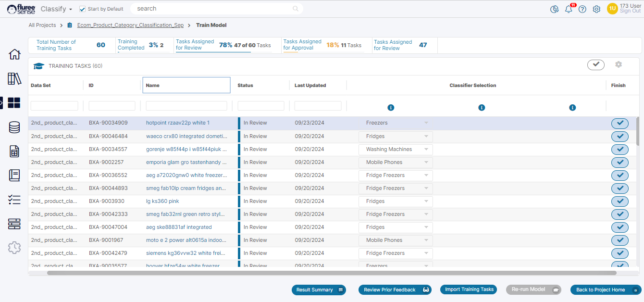This screenshot has height=302, width=644.
Task: Click the All Projects breadcrumb link
Action: [x=42, y=25]
